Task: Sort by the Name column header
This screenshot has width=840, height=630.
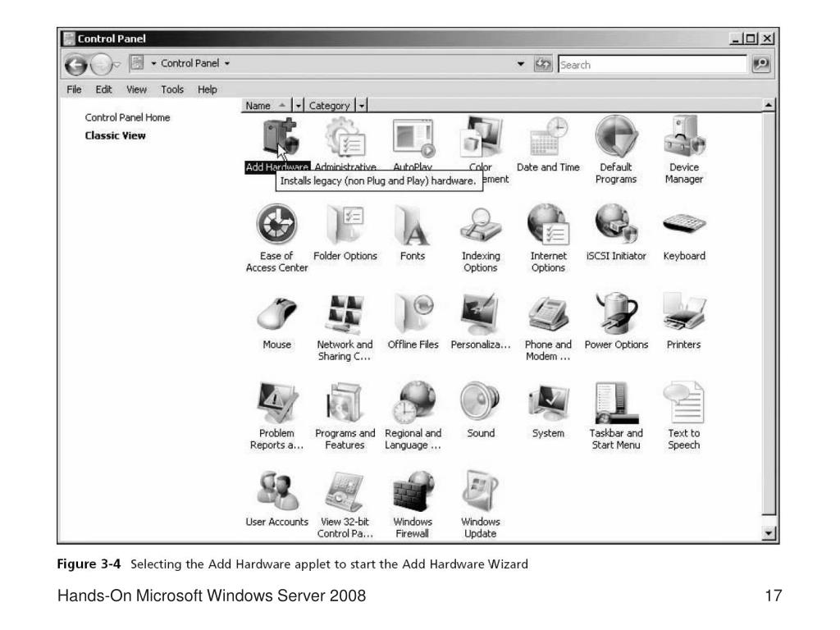Action: point(266,106)
